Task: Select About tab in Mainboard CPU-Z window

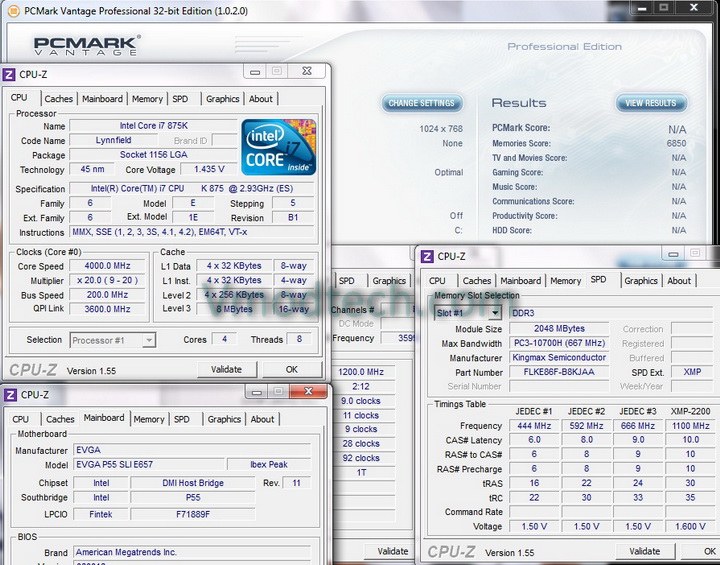Action: pyautogui.click(x=262, y=419)
